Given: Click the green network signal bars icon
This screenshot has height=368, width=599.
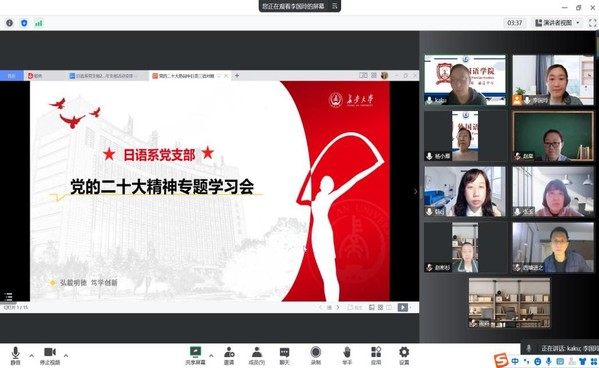Looking at the screenshot, I should pos(39,23).
